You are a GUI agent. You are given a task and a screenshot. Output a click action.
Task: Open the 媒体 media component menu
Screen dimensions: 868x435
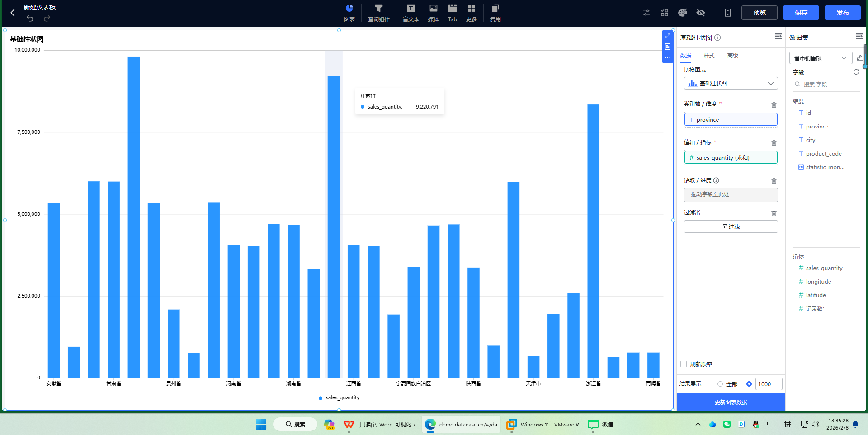pos(434,13)
